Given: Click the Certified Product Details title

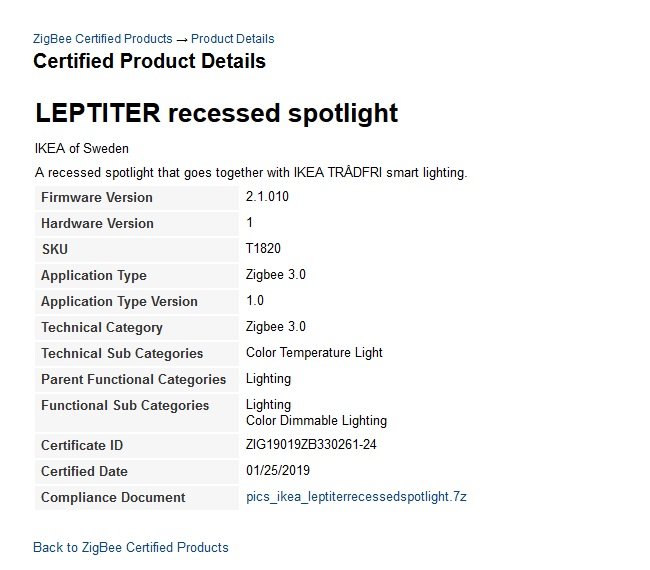Looking at the screenshot, I should pyautogui.click(x=149, y=61).
